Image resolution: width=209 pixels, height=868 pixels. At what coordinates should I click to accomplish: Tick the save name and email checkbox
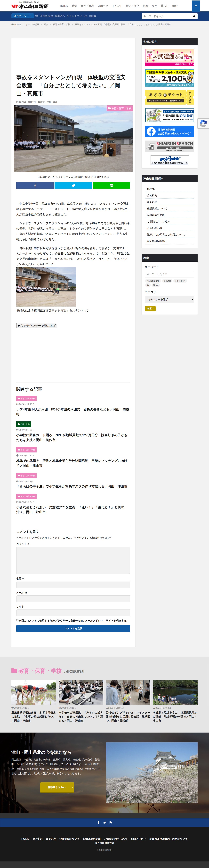[17, 620]
